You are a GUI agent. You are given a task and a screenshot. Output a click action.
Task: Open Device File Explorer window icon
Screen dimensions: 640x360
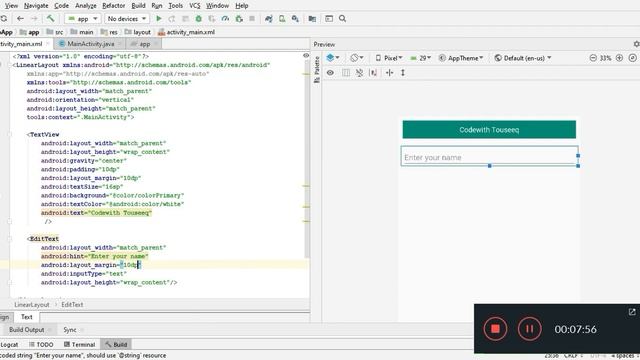coord(329,19)
